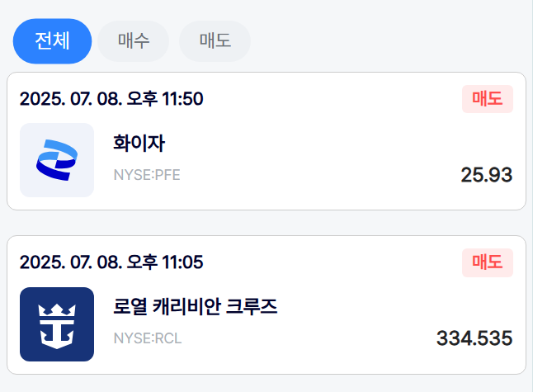Click the 오후 11:05 timestamp
Viewport: 533px width, 392px height.
(x=165, y=262)
